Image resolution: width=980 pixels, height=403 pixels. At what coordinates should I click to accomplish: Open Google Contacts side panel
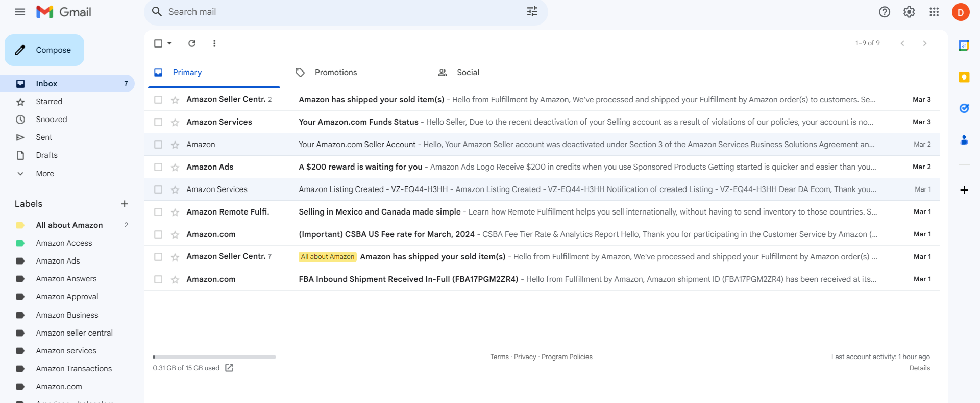(x=964, y=139)
